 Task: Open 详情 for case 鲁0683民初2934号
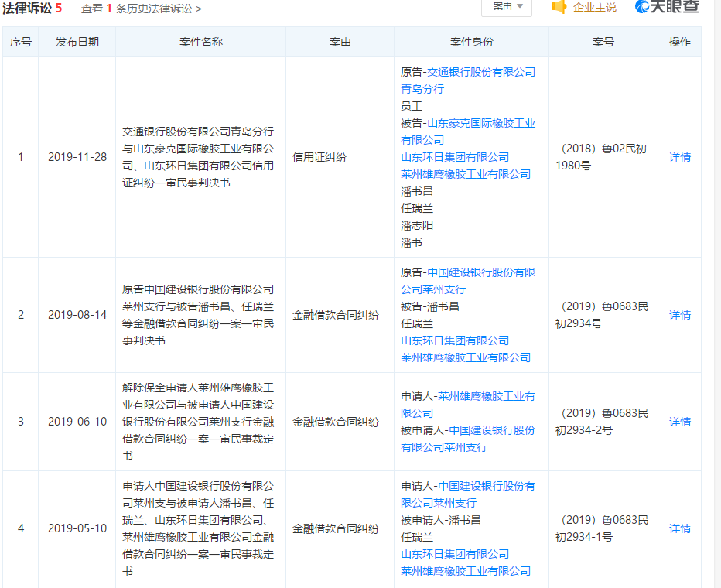click(680, 315)
